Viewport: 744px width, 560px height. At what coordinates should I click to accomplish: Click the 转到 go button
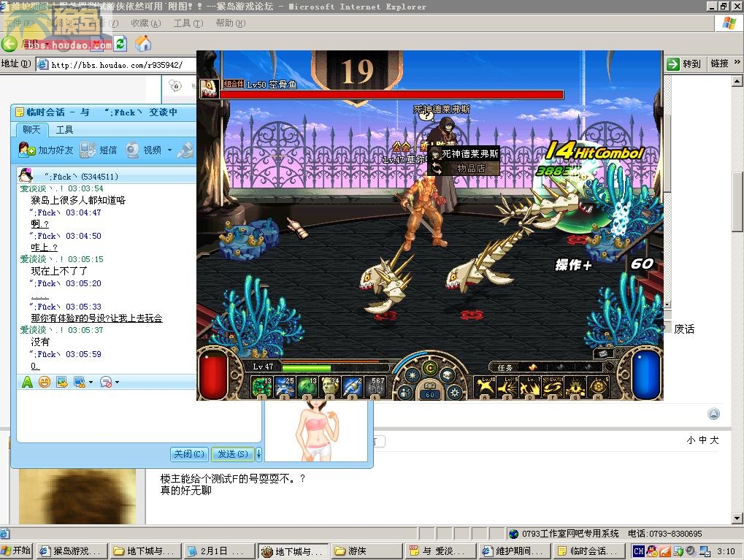pyautogui.click(x=683, y=64)
